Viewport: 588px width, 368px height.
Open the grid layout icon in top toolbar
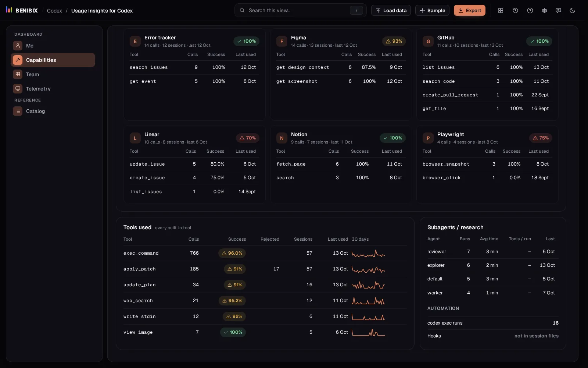501,10
